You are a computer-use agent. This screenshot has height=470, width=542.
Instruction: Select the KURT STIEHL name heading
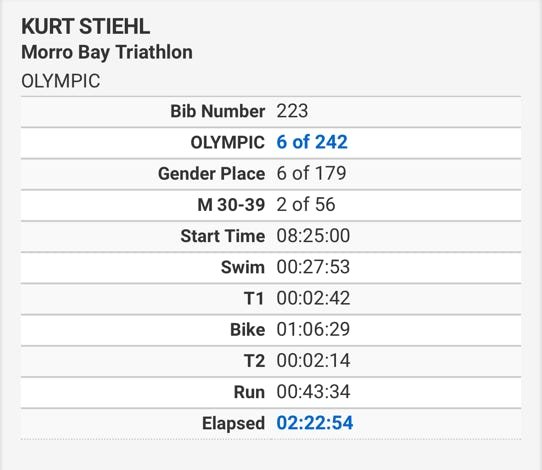(x=85, y=26)
